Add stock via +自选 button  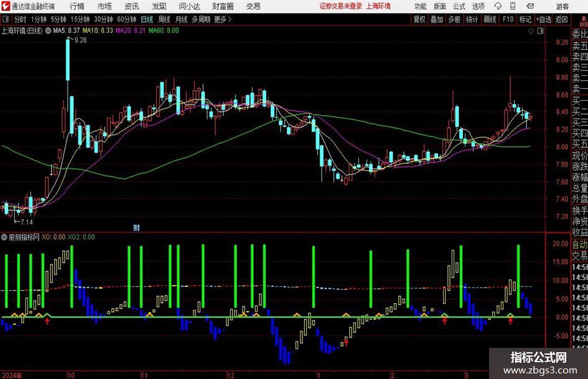pyautogui.click(x=544, y=19)
